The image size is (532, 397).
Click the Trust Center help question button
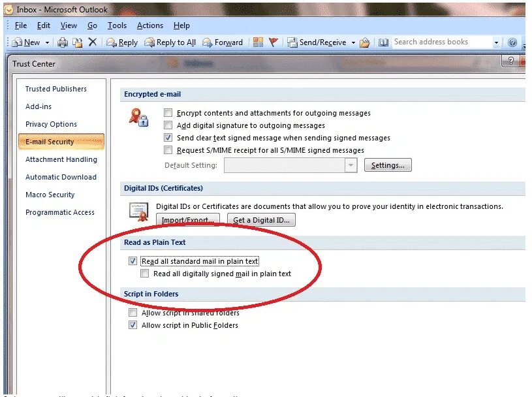[510, 61]
